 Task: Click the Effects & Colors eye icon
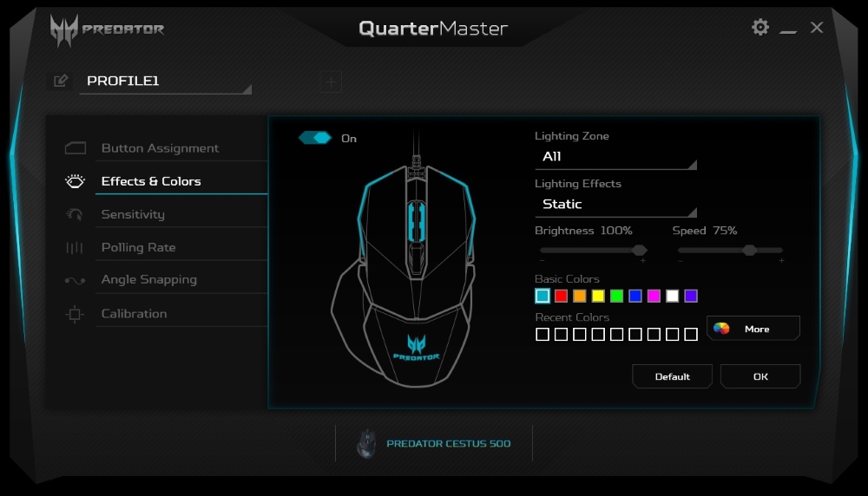[x=76, y=181]
